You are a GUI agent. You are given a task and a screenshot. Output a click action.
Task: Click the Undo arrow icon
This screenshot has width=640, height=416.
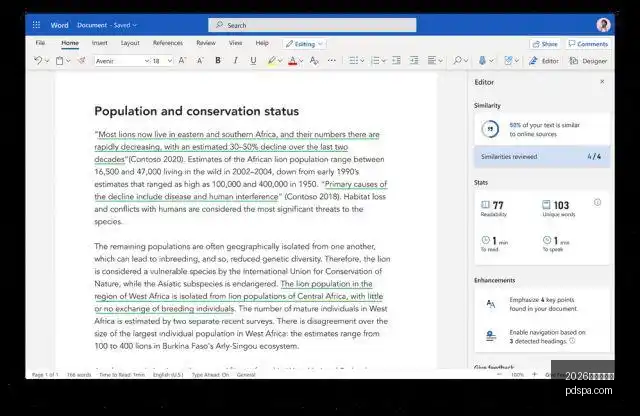click(x=38, y=61)
